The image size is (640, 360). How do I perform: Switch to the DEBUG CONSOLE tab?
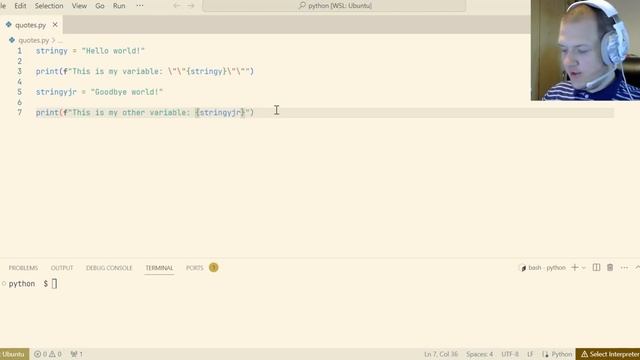click(109, 268)
